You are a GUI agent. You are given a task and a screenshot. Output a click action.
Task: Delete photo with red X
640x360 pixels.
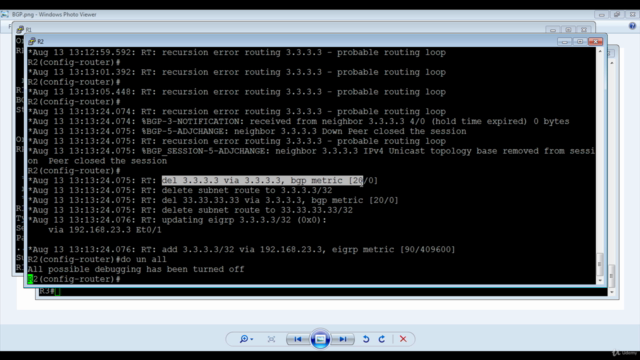[x=403, y=339]
